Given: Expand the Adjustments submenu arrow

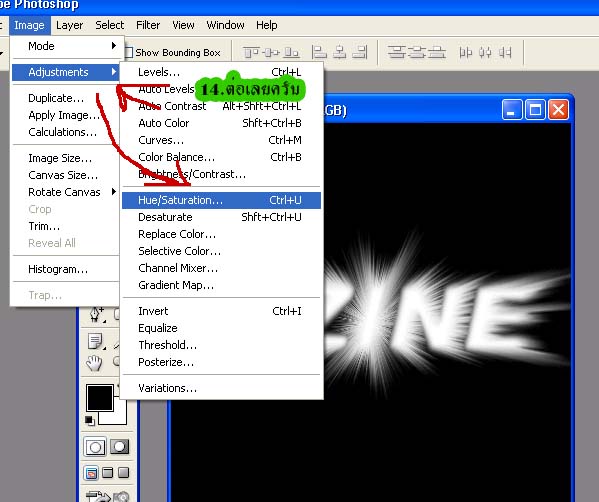Looking at the screenshot, I should click(113, 72).
